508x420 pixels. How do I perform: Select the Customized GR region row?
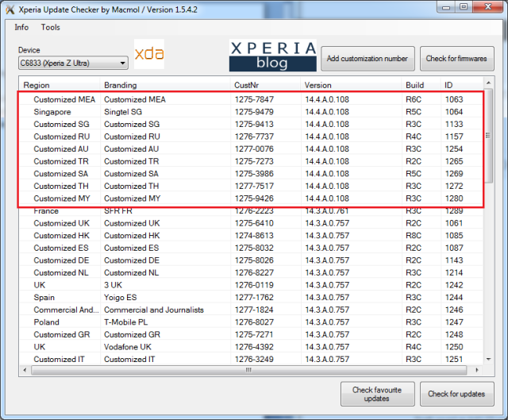coord(251,334)
